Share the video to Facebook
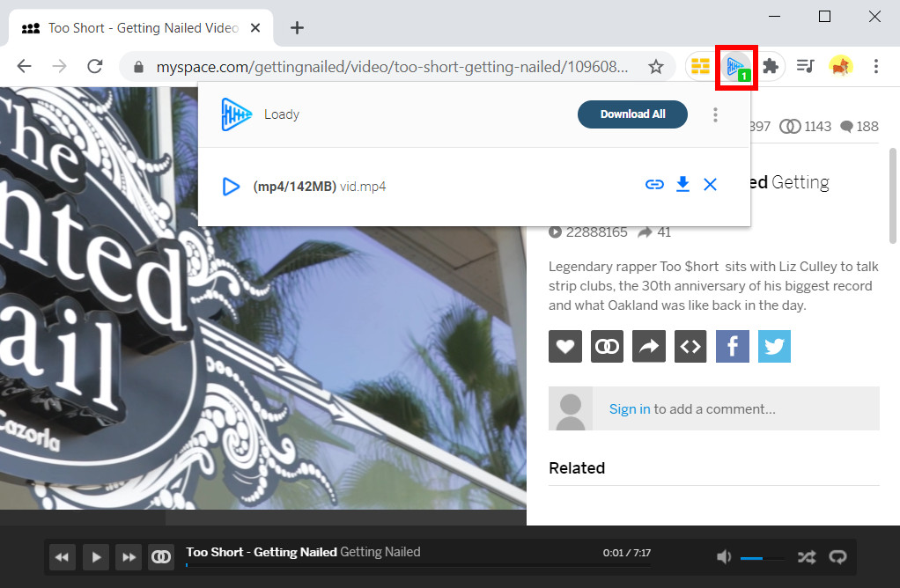The image size is (900, 588). click(x=732, y=346)
